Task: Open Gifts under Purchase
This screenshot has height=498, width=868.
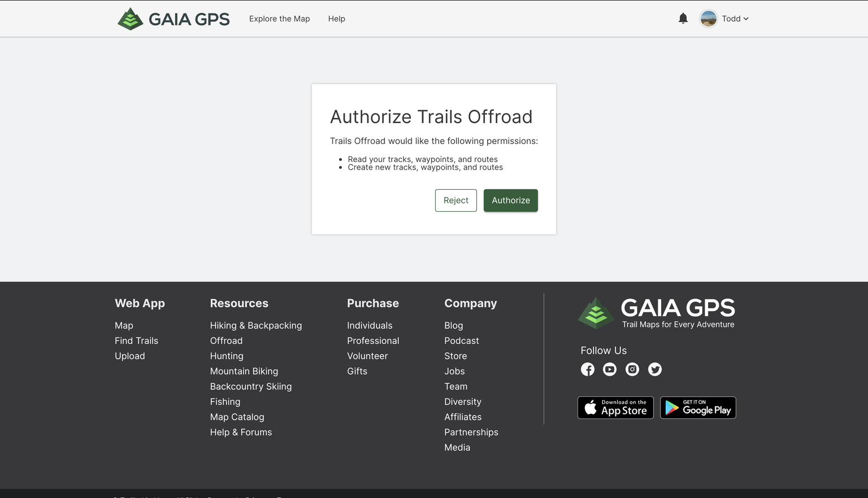Action: pyautogui.click(x=357, y=372)
